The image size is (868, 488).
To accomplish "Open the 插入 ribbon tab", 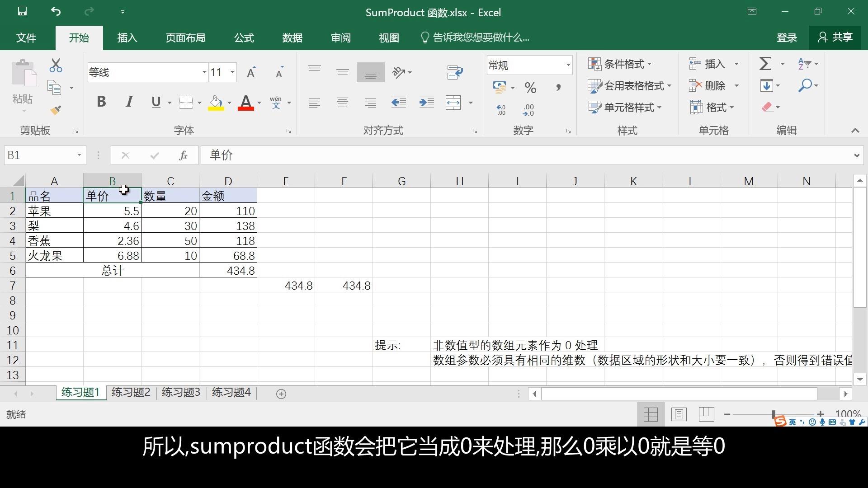I will coord(127,38).
